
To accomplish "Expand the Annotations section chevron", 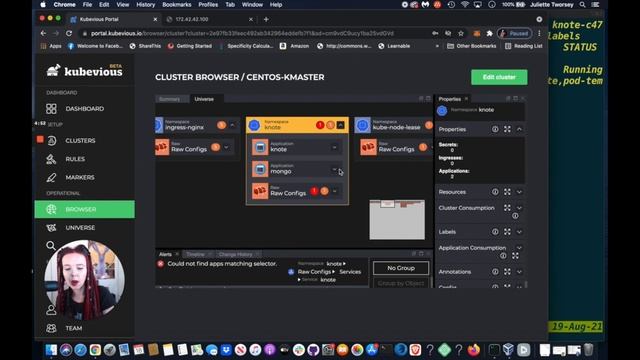I will (x=519, y=271).
